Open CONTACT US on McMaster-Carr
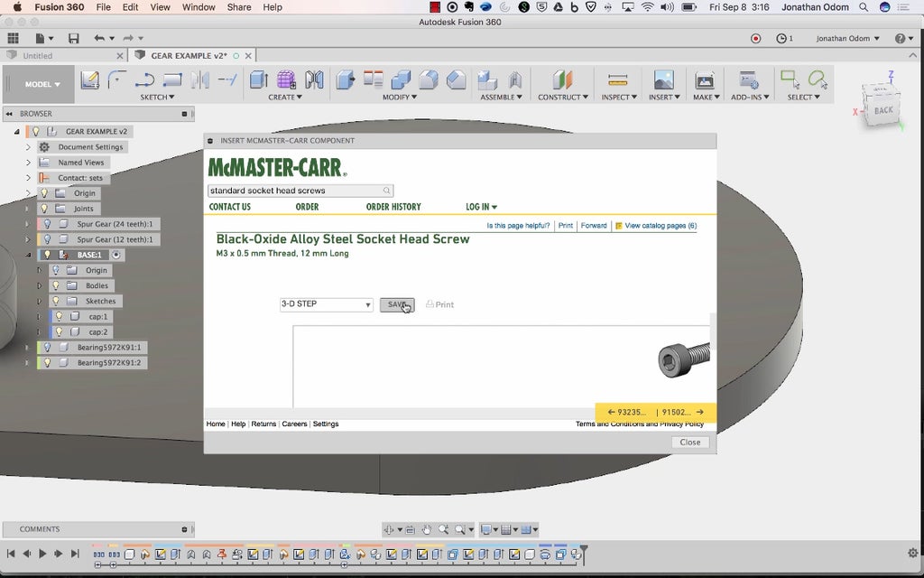The height and width of the screenshot is (578, 924). (x=230, y=207)
